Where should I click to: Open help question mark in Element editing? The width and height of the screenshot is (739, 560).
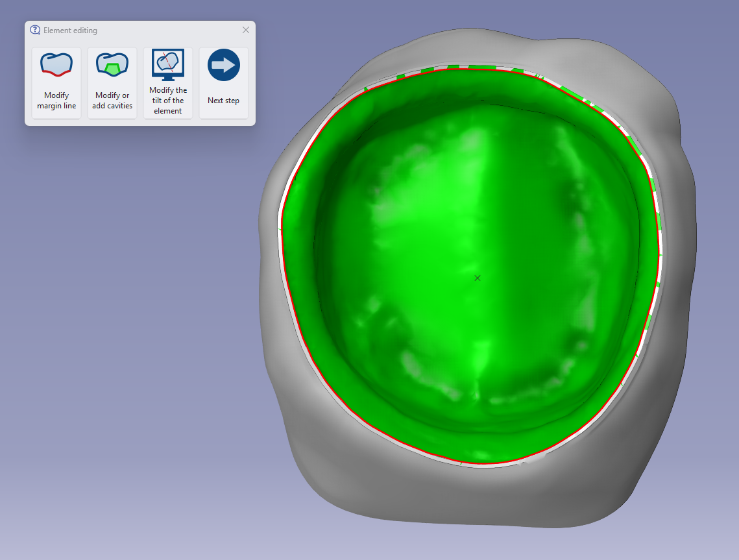[35, 30]
